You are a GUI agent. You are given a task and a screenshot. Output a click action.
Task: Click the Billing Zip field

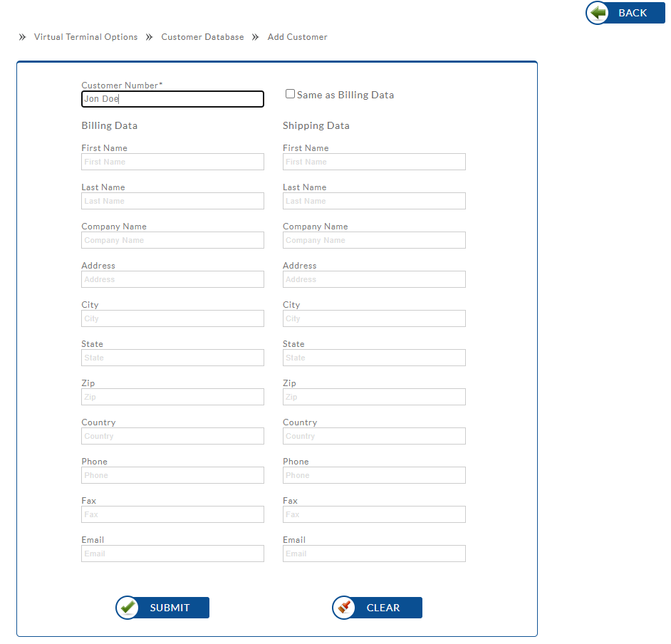click(172, 397)
